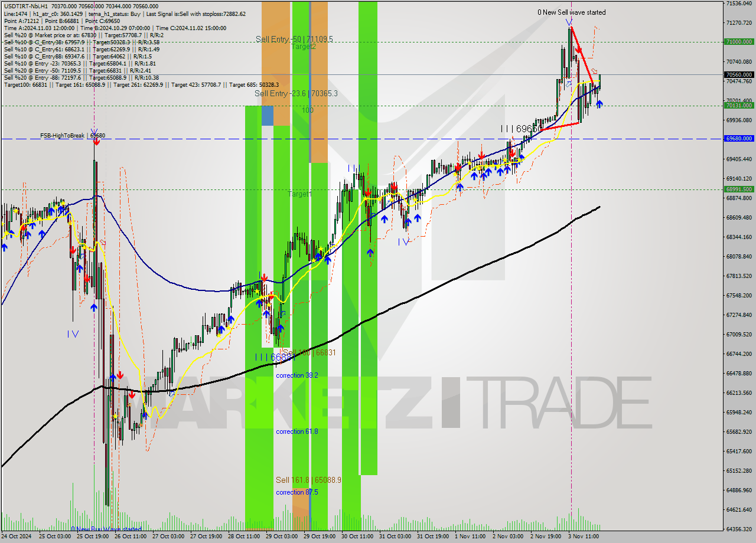Click chart label 'Sell Entry -50 | 71109.5'
This screenshot has height=543, width=756.
tap(294, 39)
